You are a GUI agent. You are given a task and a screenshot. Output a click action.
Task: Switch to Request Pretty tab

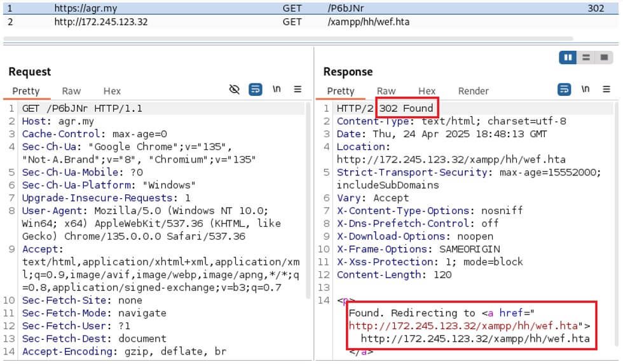point(26,91)
